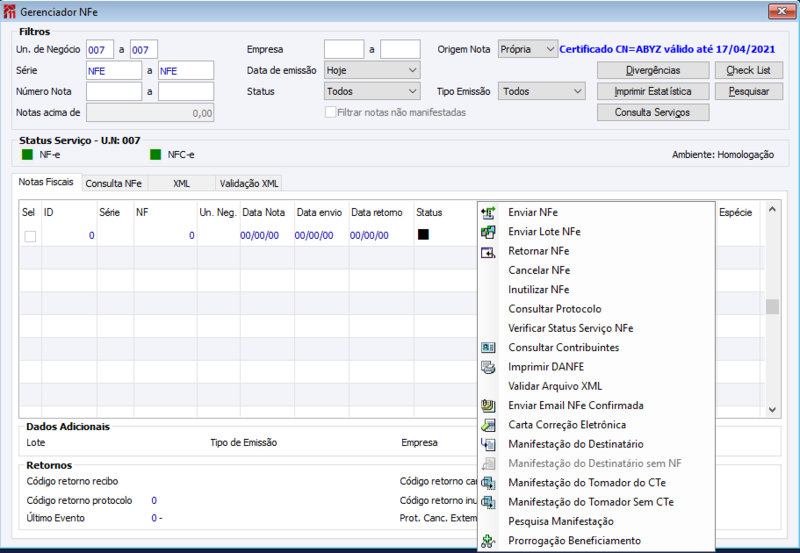Click the Prorrogação Beneficiamento icon

[x=488, y=541]
